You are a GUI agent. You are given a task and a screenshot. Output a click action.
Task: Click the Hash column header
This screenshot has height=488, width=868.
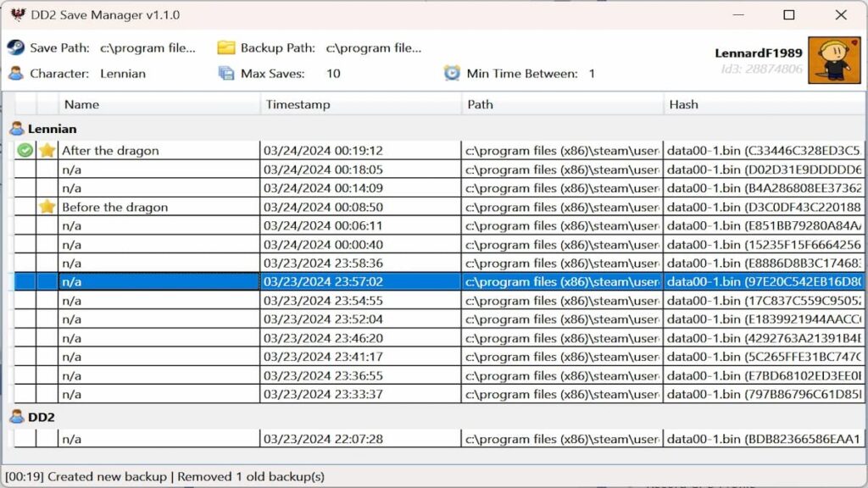[x=763, y=104]
